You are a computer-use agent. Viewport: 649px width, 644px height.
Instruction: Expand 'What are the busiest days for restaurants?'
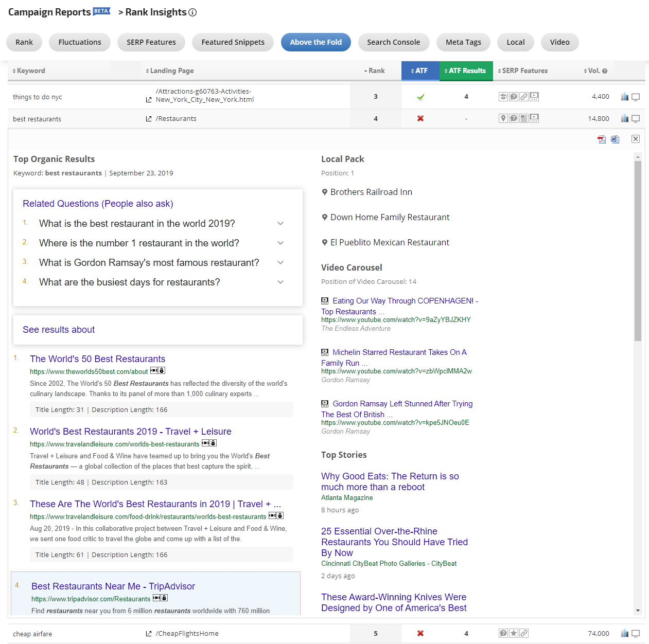click(x=280, y=282)
